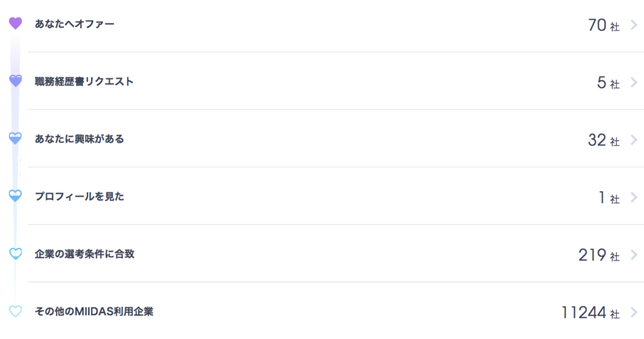
Task: Click the heart icon beside プロフィールを見た
Action: (16, 196)
